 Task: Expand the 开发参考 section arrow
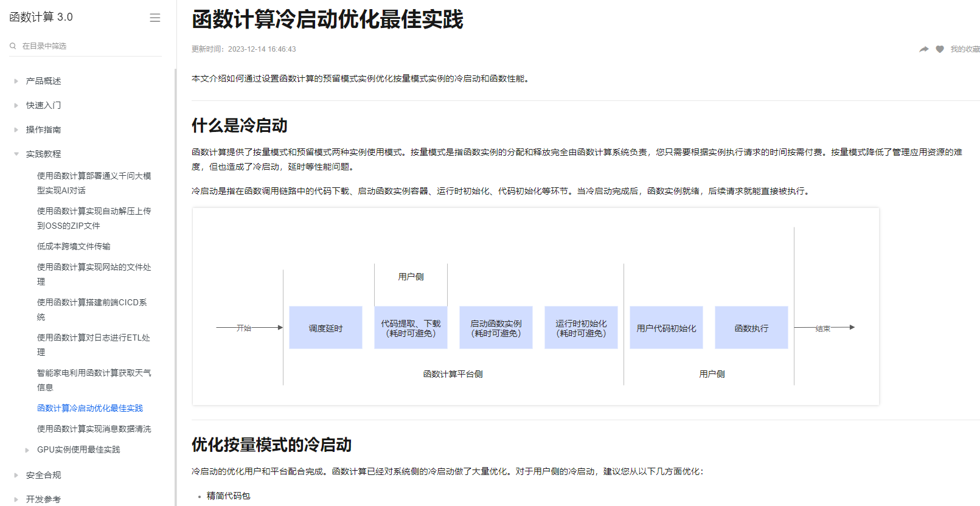point(16,499)
